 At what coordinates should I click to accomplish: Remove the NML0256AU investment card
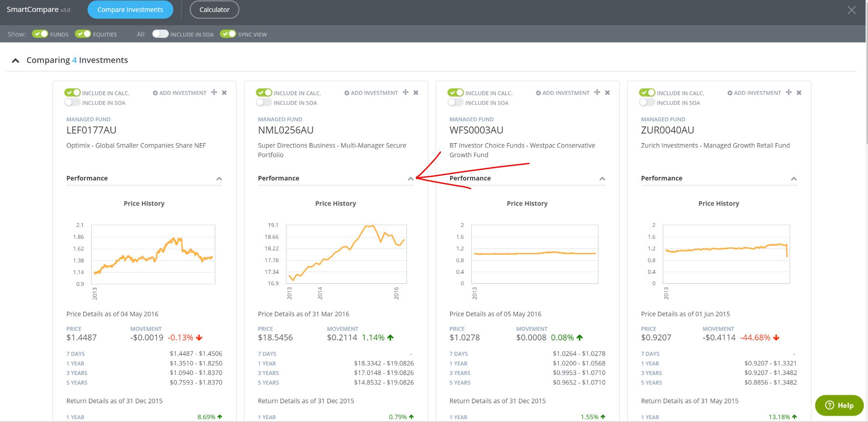[416, 93]
